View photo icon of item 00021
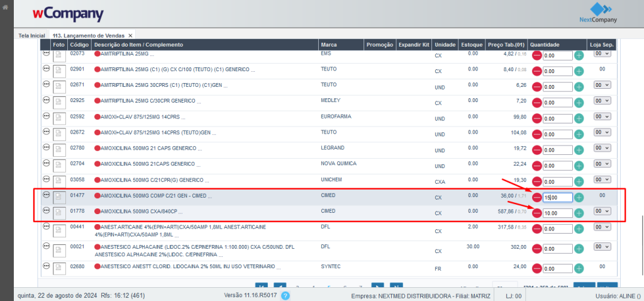 tap(59, 249)
